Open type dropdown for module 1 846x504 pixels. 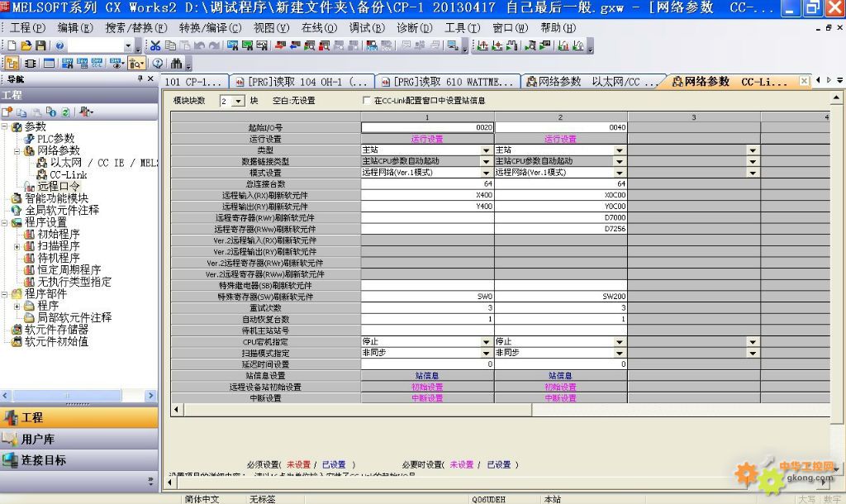[x=486, y=150]
